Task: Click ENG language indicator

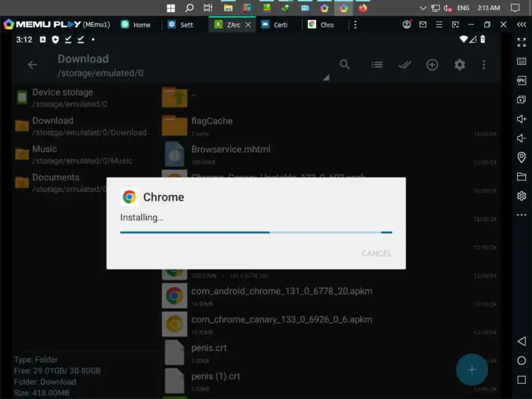Action: [463, 8]
